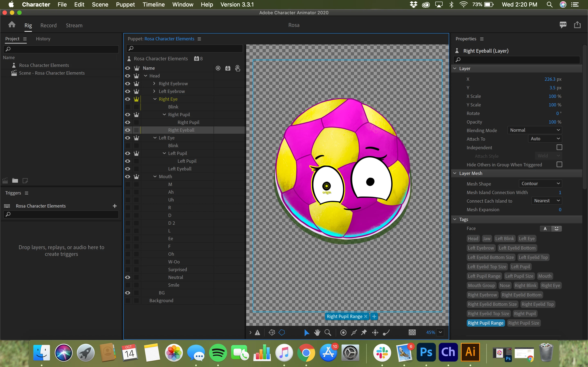Remove the Right Pupil Range tag
This screenshot has height=367, width=588.
coord(365,316)
